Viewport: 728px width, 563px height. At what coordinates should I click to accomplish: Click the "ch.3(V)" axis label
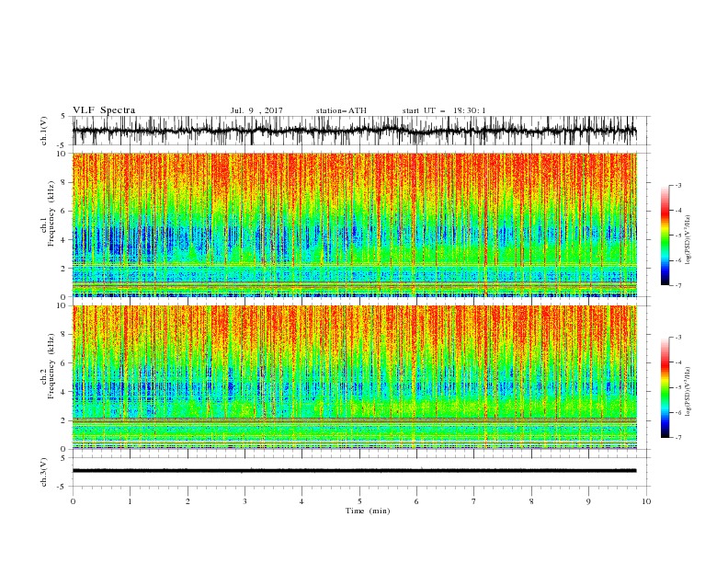44,472
